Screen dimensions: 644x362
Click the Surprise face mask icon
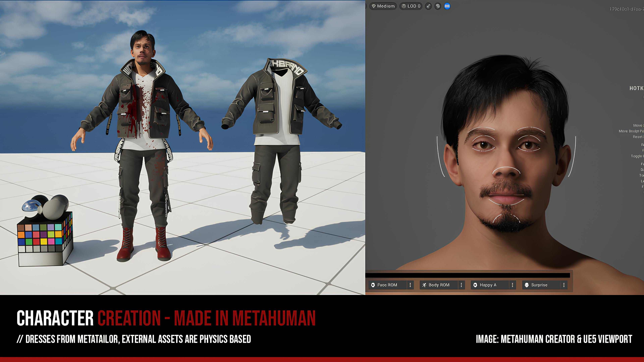527,285
